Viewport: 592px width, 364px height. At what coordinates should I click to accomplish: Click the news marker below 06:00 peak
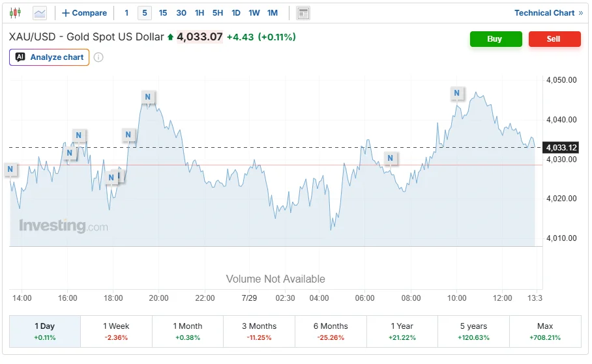391,158
